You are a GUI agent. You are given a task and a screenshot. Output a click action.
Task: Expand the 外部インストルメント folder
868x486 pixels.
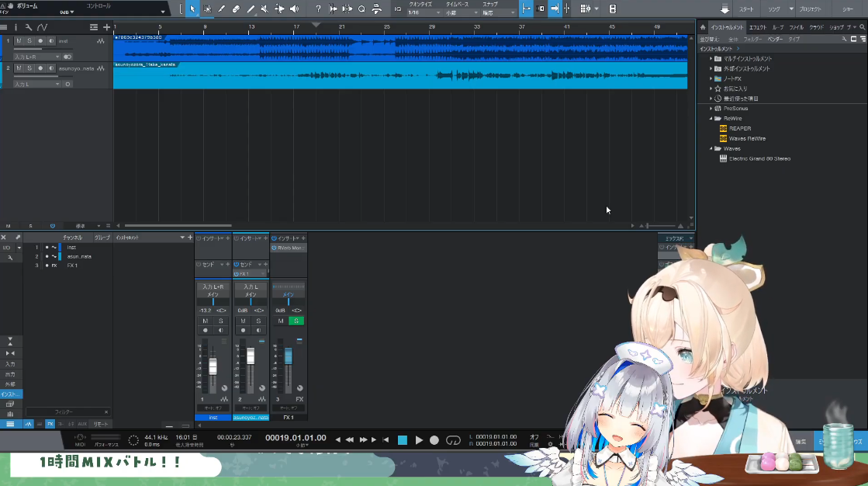click(711, 69)
